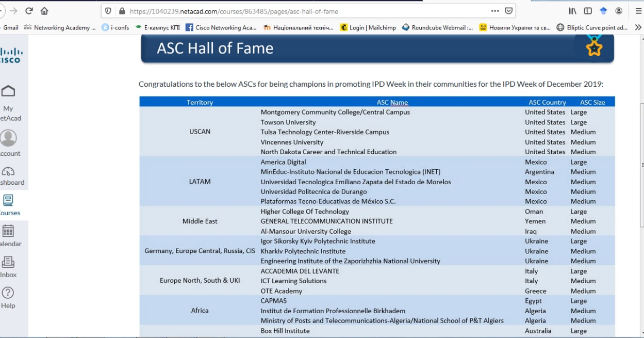Viewport: 644px width, 338px height.
Task: Open Help from the sidebar
Action: click(x=8, y=298)
